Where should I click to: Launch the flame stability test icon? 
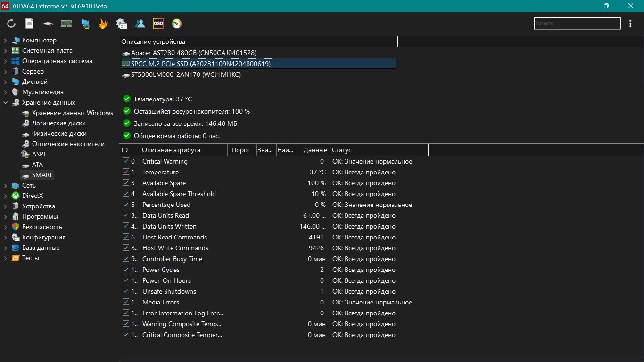[103, 24]
